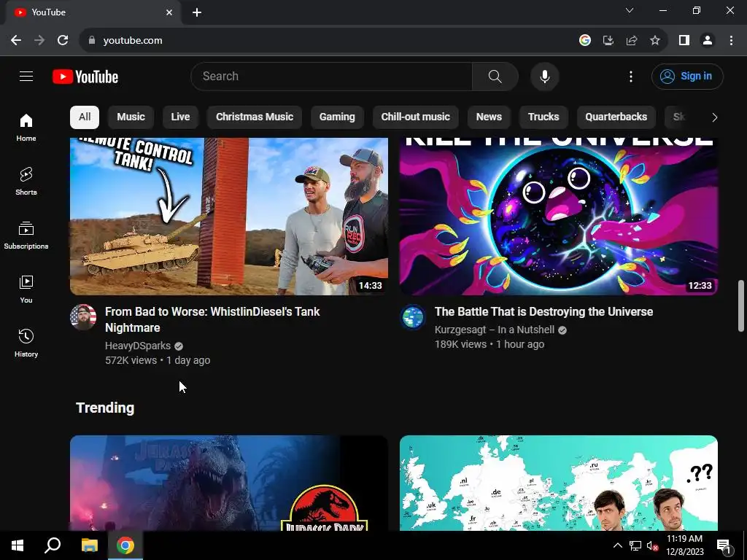Open File Explorer from taskbar
747x560 pixels.
tap(89, 545)
